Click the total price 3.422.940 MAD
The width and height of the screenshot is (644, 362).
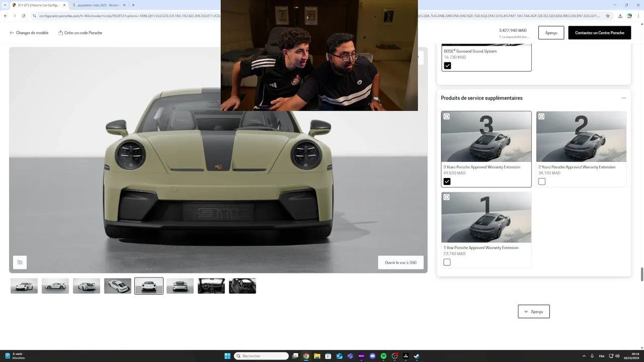pos(513,31)
